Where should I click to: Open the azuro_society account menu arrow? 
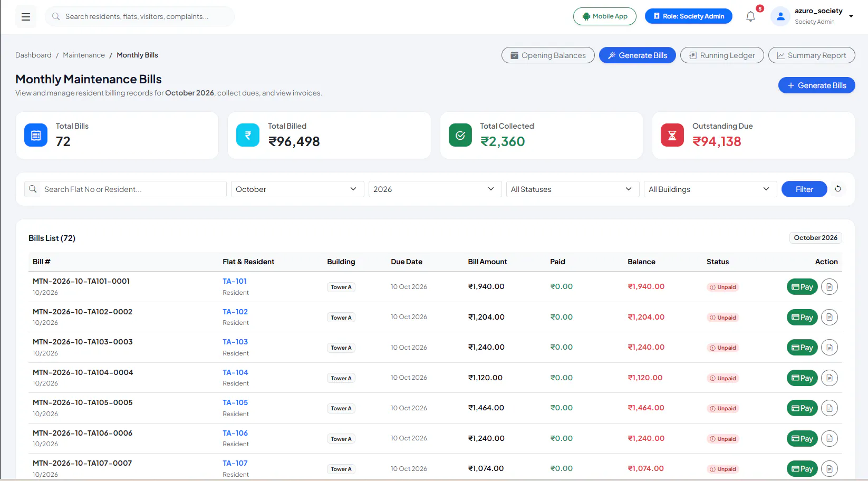851,16
